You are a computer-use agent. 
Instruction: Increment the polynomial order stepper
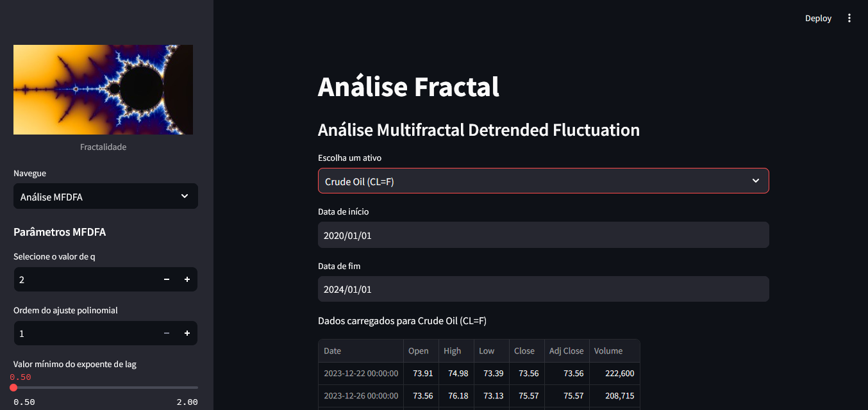click(187, 334)
